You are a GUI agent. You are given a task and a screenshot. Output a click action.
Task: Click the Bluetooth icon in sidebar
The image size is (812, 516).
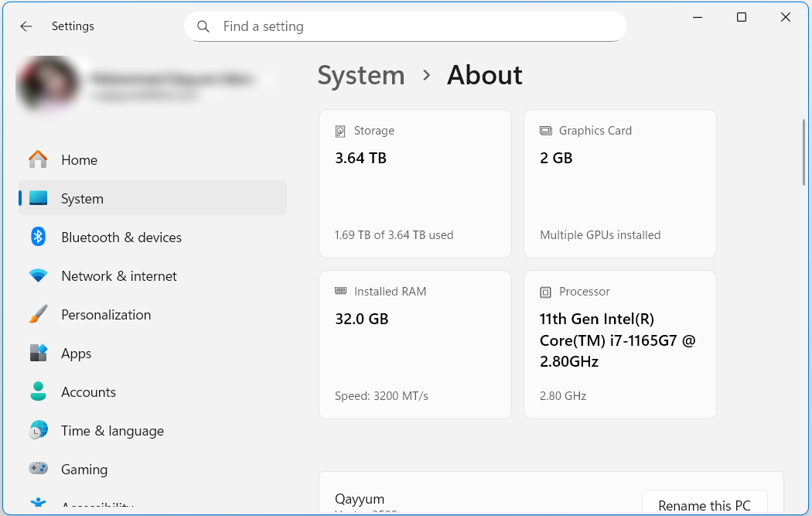pos(39,237)
